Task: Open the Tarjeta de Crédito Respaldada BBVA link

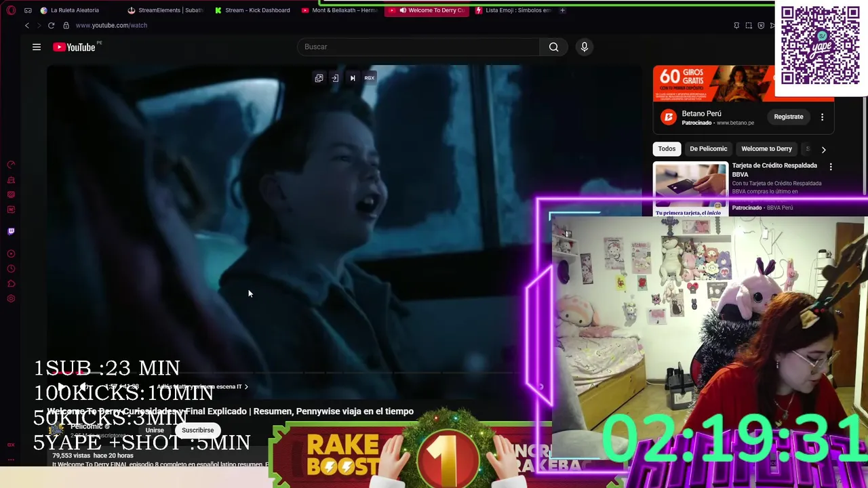Action: point(774,169)
